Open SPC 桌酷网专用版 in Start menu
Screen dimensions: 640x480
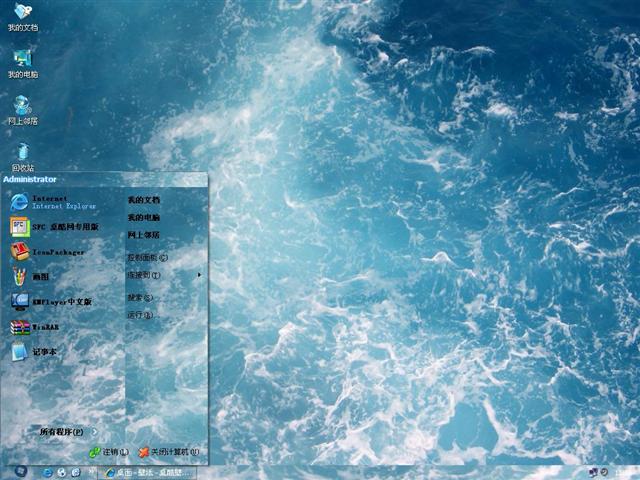(x=55, y=227)
